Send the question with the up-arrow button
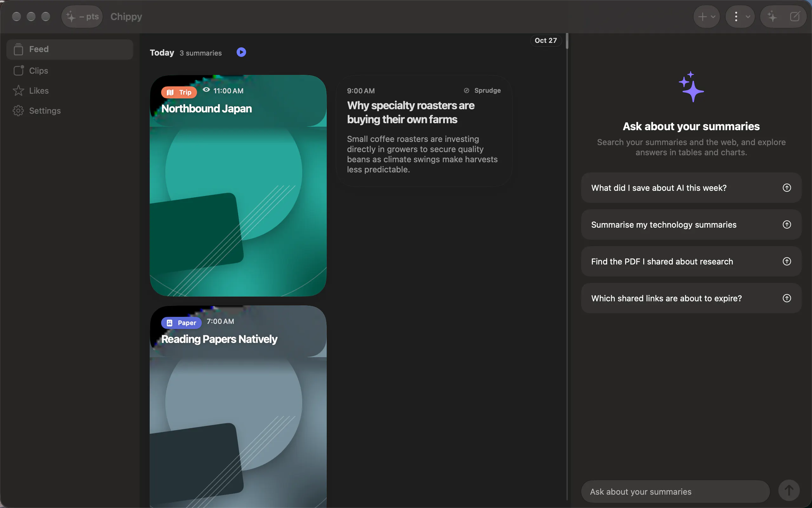 coord(789,491)
